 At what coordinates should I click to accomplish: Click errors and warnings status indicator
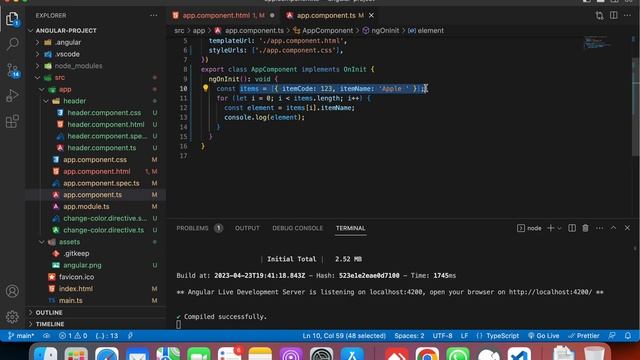[73, 336]
